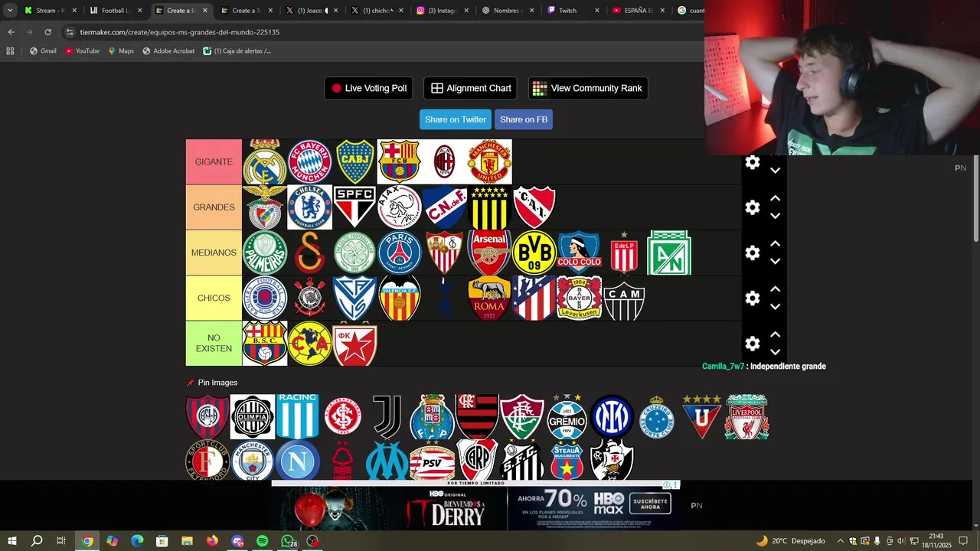Open the apps grid in bookmarks bar
The image size is (980, 551).
click(10, 51)
